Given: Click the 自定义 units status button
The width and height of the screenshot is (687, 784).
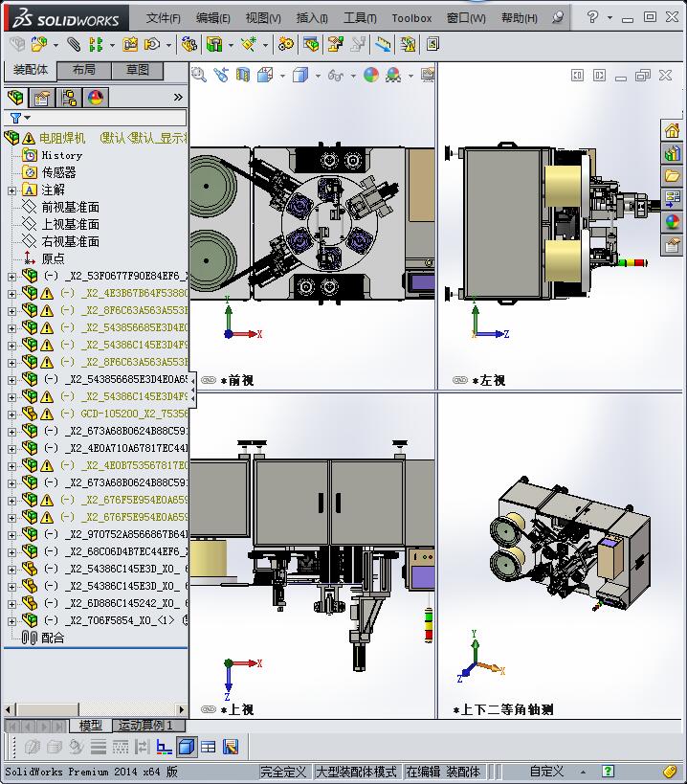Looking at the screenshot, I should click(x=546, y=772).
